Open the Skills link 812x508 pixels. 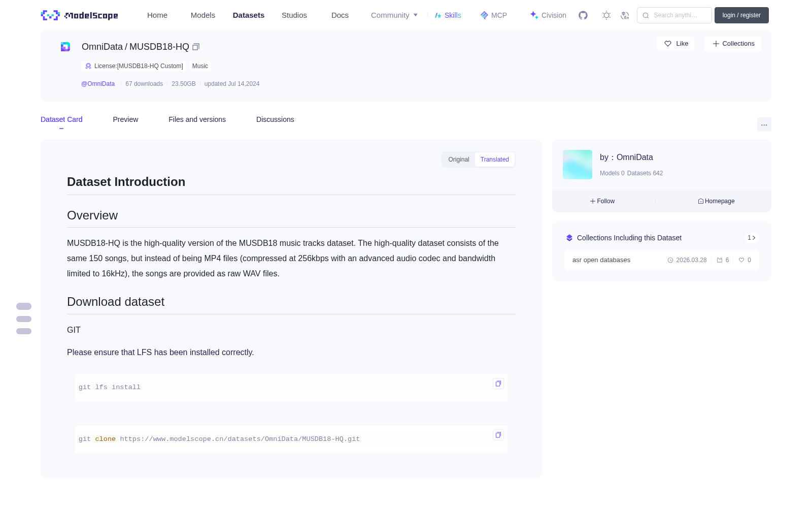coord(448,15)
